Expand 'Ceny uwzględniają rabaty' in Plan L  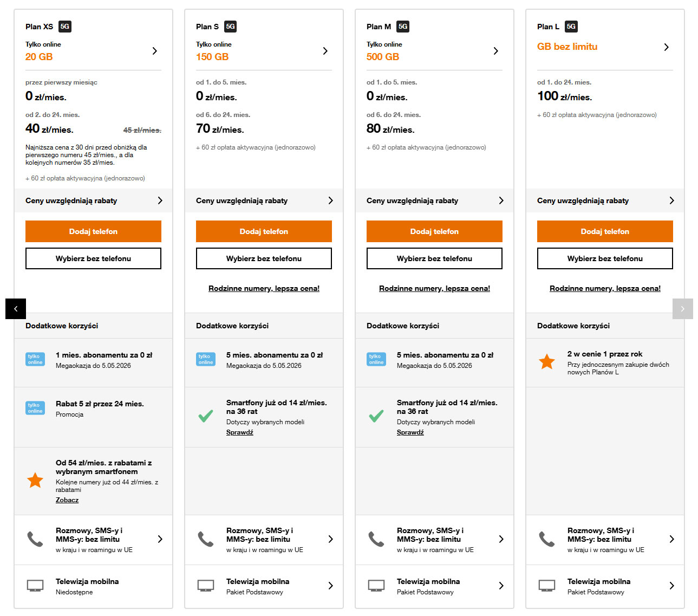tap(672, 200)
